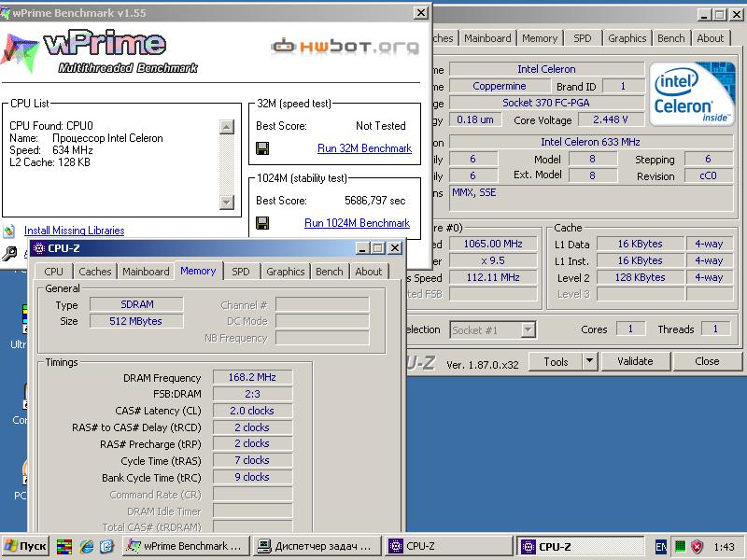Click the code name field Coppermine
The image size is (747, 560).
click(x=500, y=86)
